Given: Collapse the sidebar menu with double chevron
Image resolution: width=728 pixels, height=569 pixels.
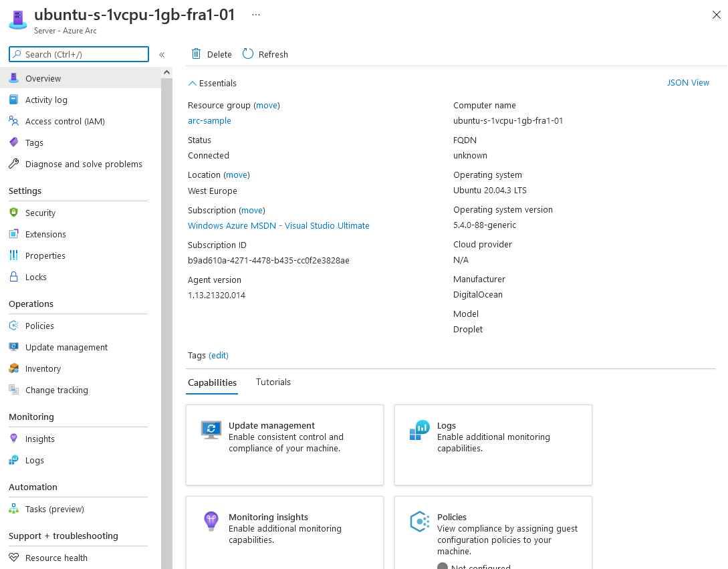Looking at the screenshot, I should click(x=162, y=54).
